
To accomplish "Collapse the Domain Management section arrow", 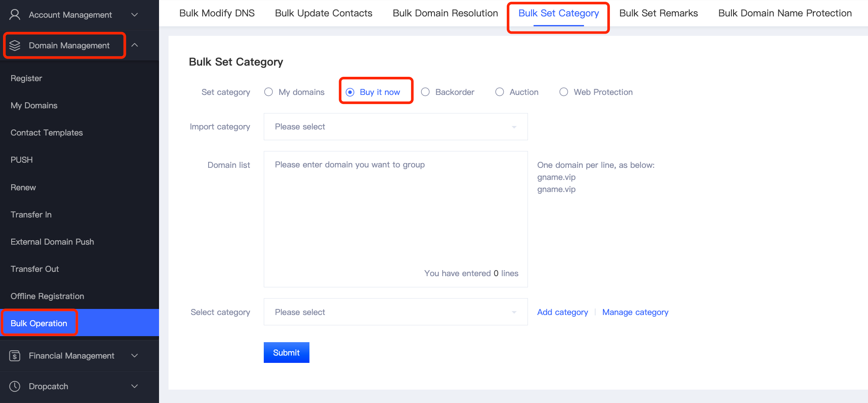I will click(x=134, y=45).
